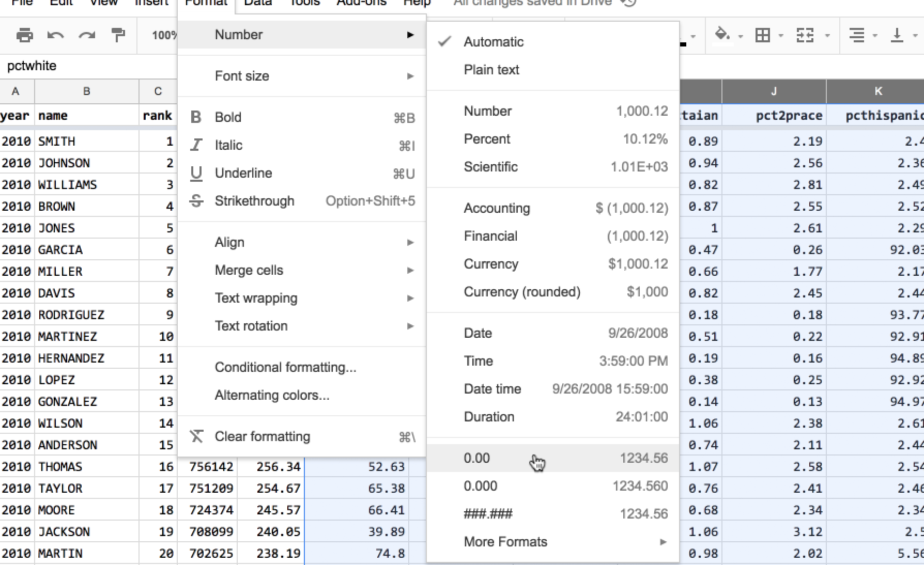Click the Bold B icon in Format menu

(x=196, y=117)
